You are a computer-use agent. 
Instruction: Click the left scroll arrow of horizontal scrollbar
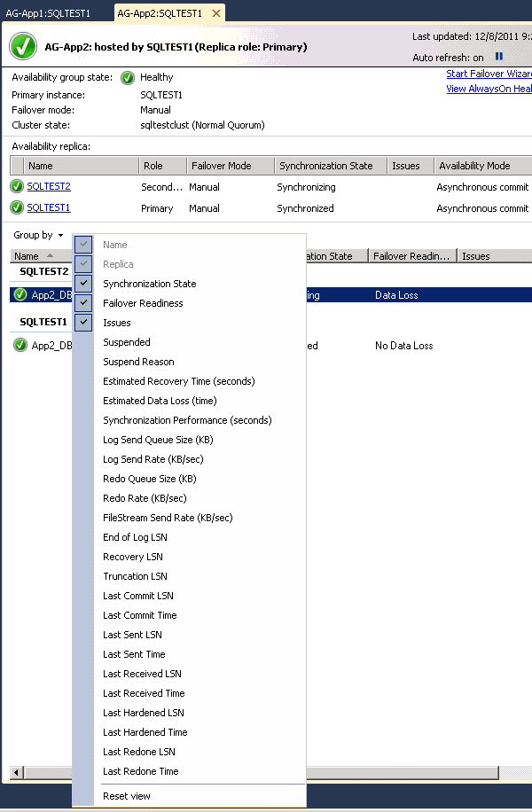(16, 773)
